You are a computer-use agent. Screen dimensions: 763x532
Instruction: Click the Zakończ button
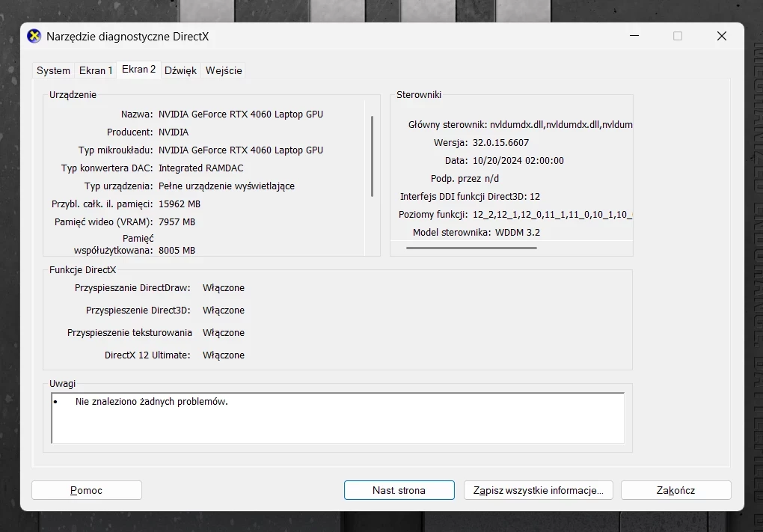tap(676, 490)
